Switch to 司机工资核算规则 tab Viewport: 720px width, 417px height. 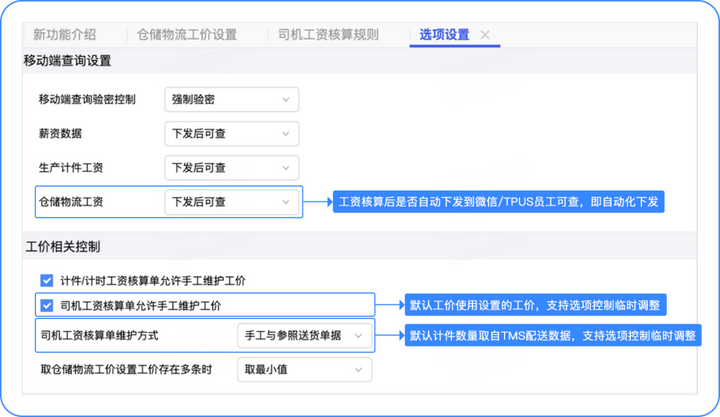point(328,34)
